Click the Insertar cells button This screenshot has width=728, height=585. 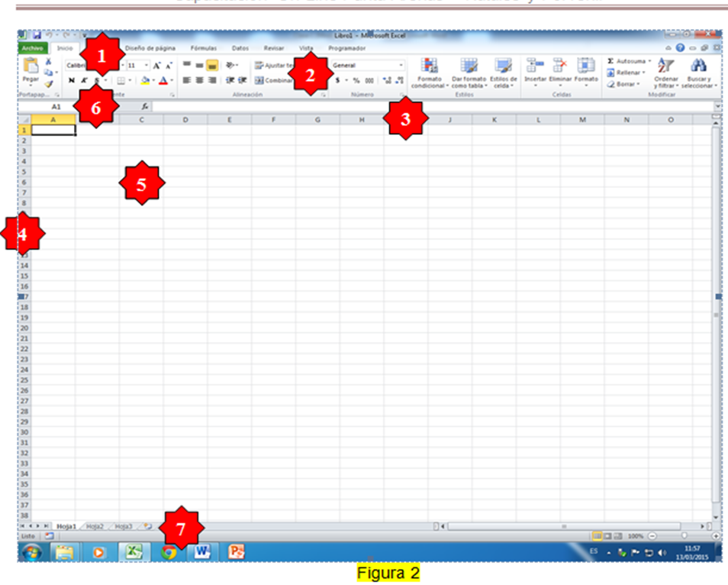tap(536, 73)
